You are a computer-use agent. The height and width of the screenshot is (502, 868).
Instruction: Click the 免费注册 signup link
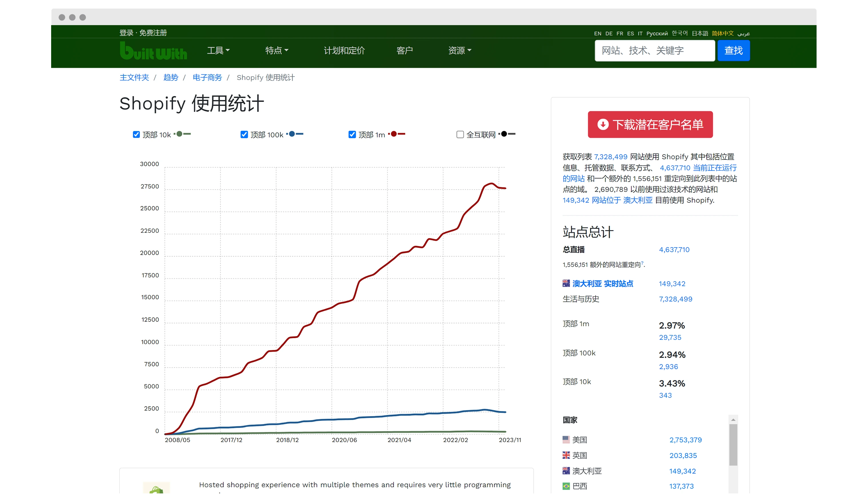[153, 33]
